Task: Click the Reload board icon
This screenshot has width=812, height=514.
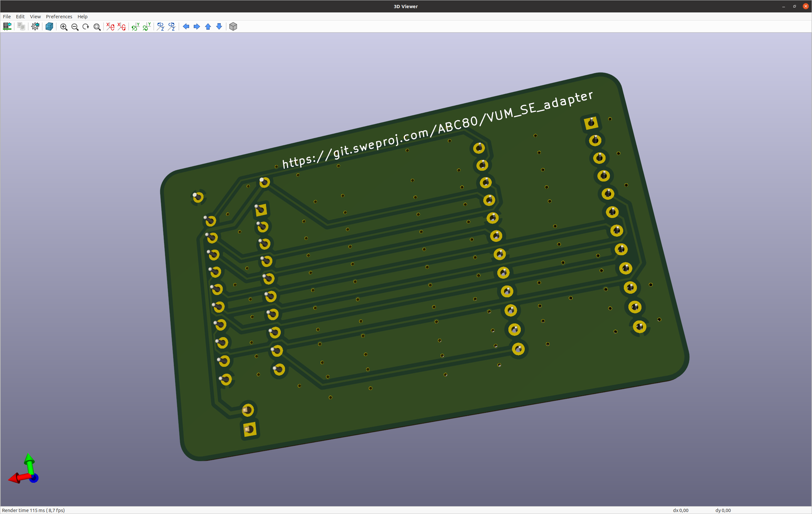Action: 7,27
